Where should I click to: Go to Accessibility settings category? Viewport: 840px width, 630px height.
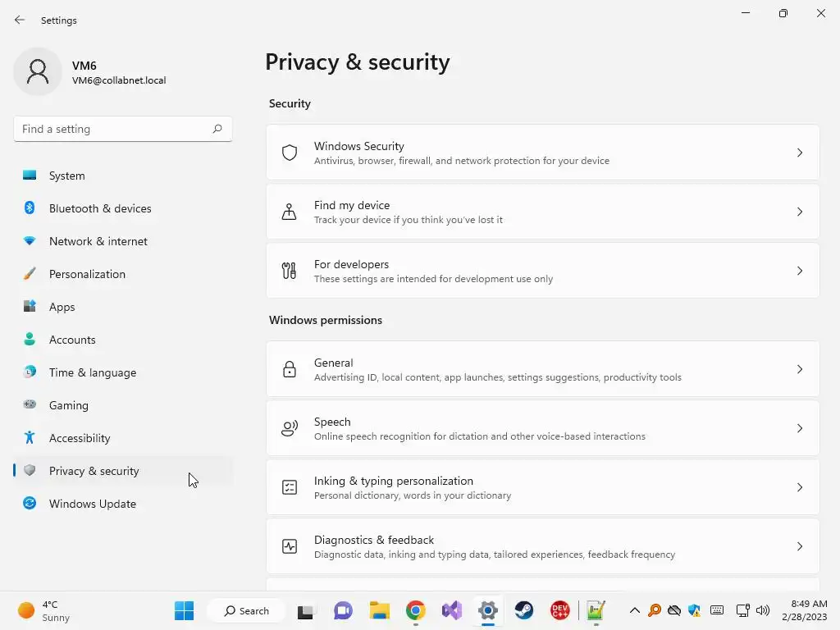[x=80, y=438]
